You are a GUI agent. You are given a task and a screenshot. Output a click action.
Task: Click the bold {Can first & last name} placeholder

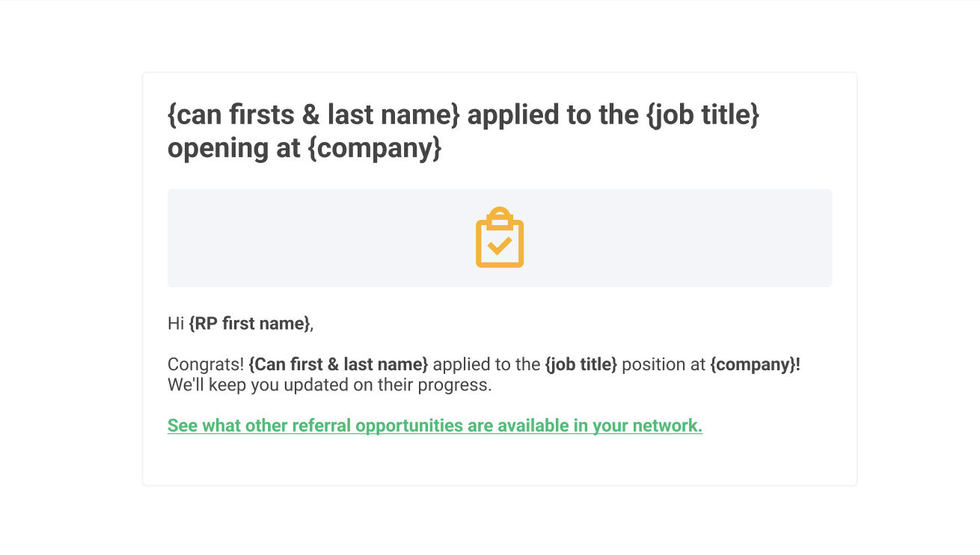(338, 364)
